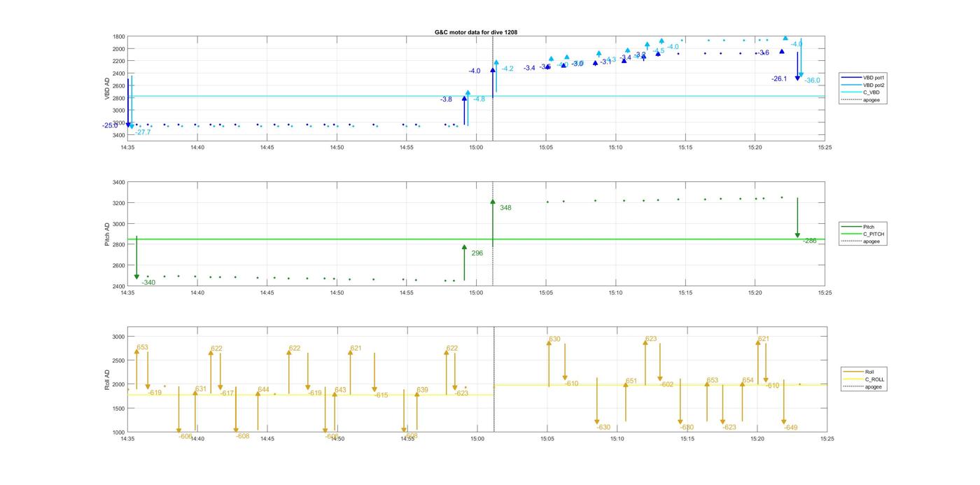Image resolution: width=980 pixels, height=485 pixels.
Task: Click the '644' roll data label
Action: click(x=263, y=390)
